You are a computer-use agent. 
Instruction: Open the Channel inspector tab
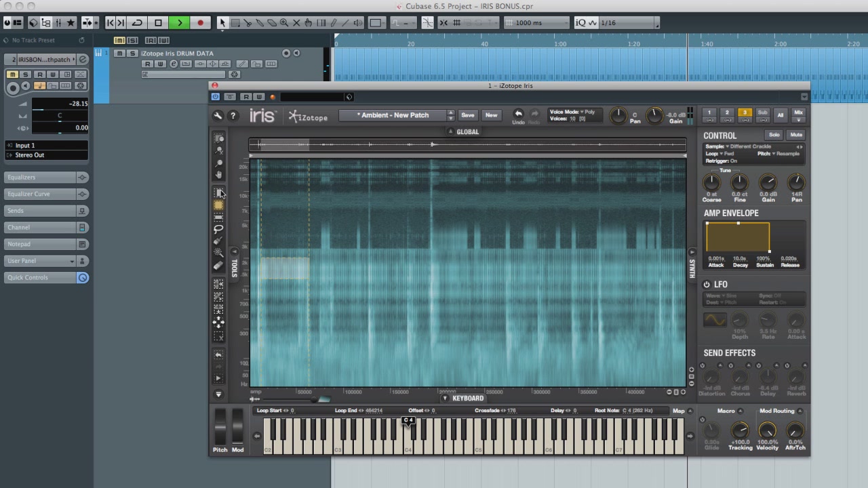click(x=46, y=228)
